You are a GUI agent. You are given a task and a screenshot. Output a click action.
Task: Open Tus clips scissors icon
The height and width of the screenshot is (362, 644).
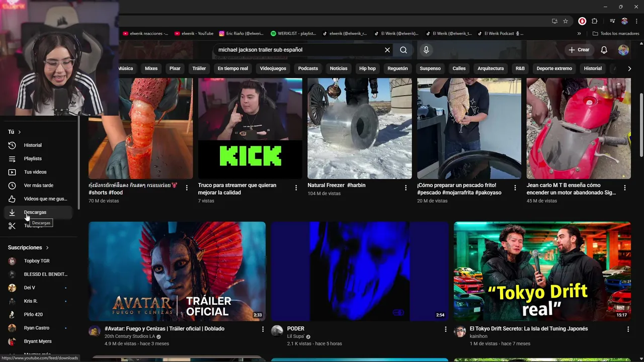12,226
